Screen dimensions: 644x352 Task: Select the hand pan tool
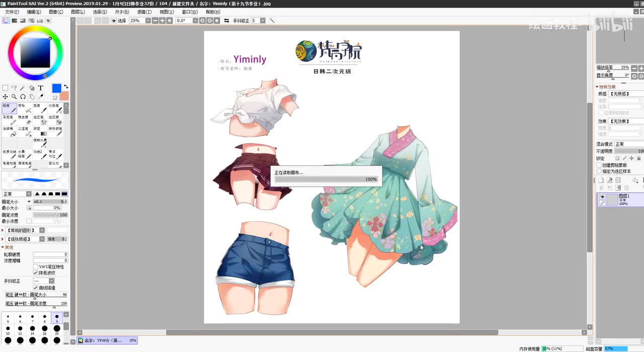pos(32,97)
